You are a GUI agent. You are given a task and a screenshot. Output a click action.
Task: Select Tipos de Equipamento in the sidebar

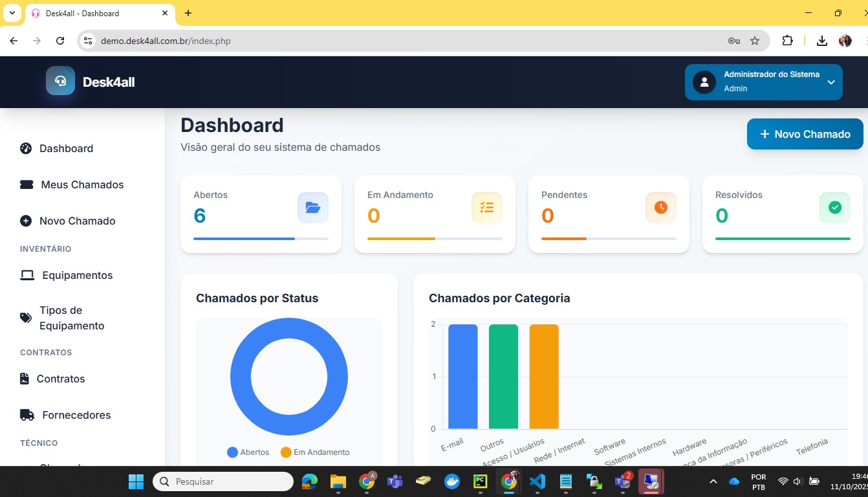tap(72, 318)
